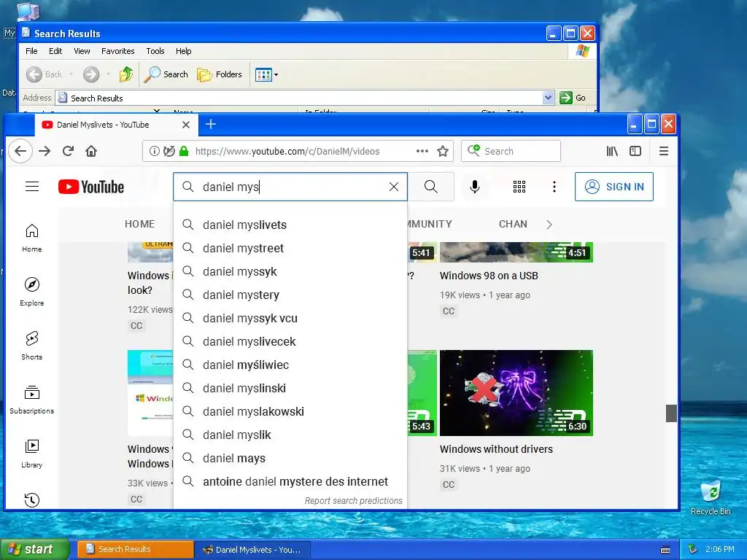Click Windows without drivers video title
747x560 pixels.
pos(496,449)
